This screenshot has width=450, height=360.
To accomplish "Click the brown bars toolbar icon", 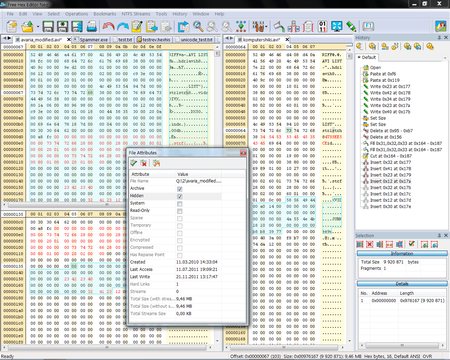I will (258, 26).
